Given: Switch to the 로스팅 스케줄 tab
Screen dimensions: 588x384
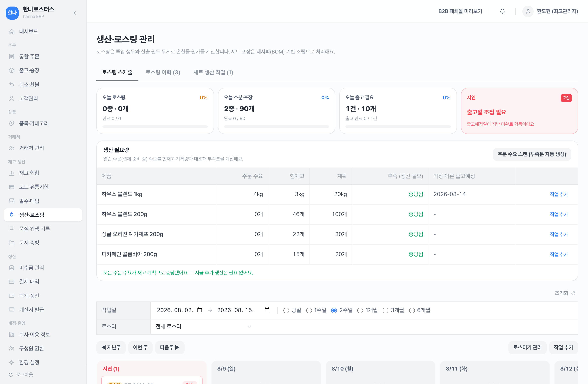Looking at the screenshot, I should click(x=117, y=72).
